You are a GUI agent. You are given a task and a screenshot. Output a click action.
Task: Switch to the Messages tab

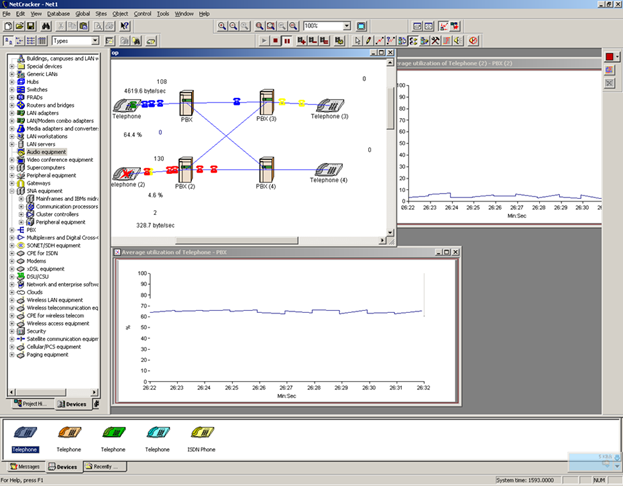click(24, 466)
